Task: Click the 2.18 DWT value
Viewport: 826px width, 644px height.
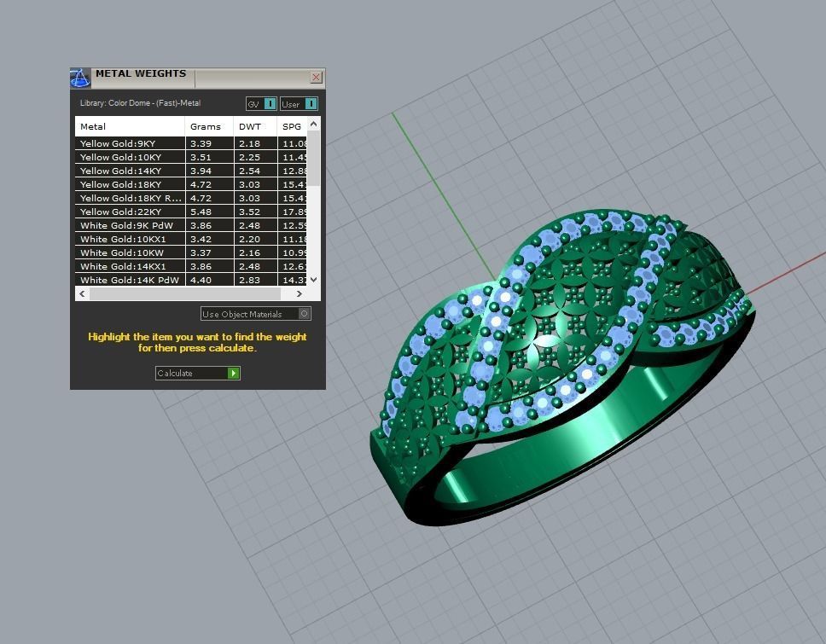Action: [x=249, y=143]
